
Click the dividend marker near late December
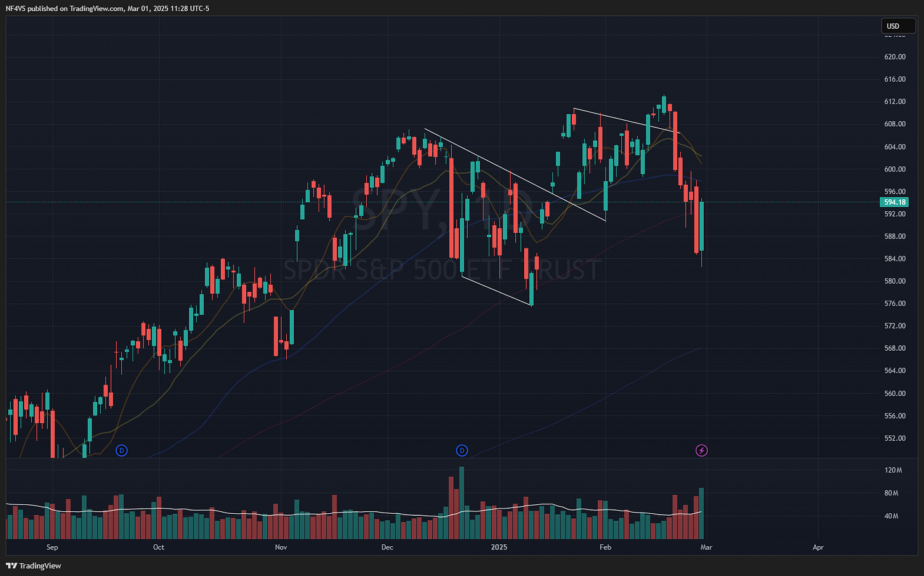click(x=462, y=450)
